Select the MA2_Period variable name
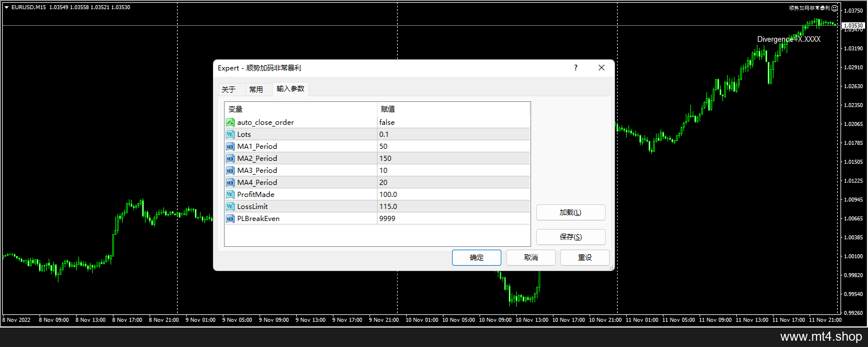The width and height of the screenshot is (868, 347). point(257,158)
